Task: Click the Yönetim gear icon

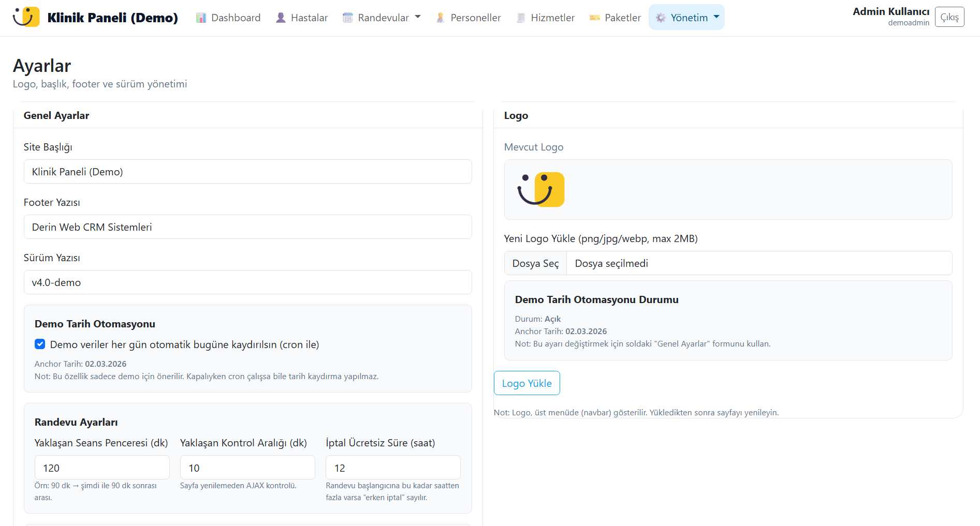Action: coord(661,18)
